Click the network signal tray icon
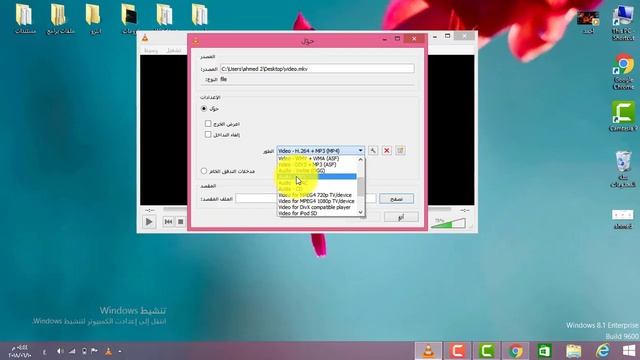 tap(72, 351)
